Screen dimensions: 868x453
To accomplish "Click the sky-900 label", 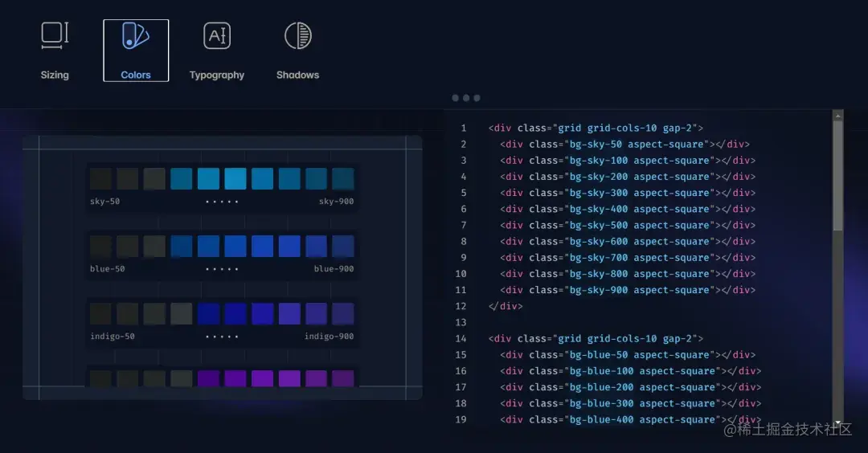I will (x=336, y=202).
